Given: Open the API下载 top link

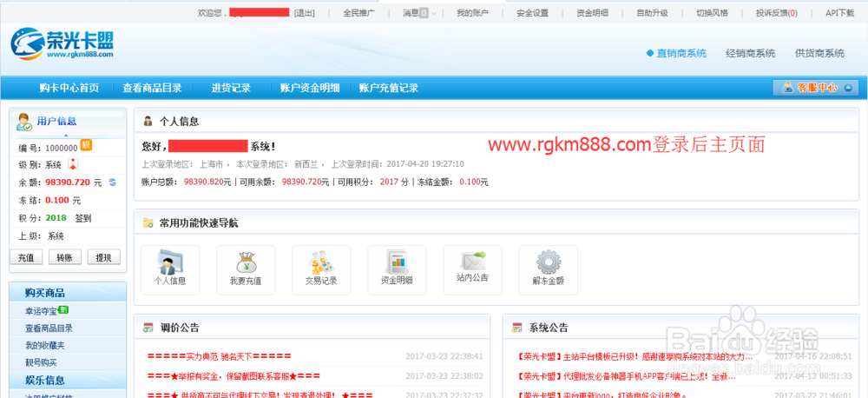Looking at the screenshot, I should point(839,13).
